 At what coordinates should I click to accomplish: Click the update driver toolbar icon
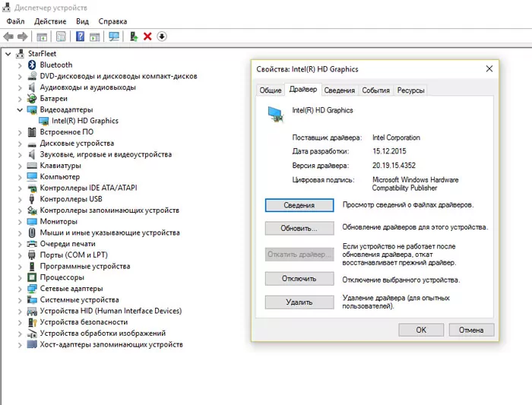click(134, 36)
